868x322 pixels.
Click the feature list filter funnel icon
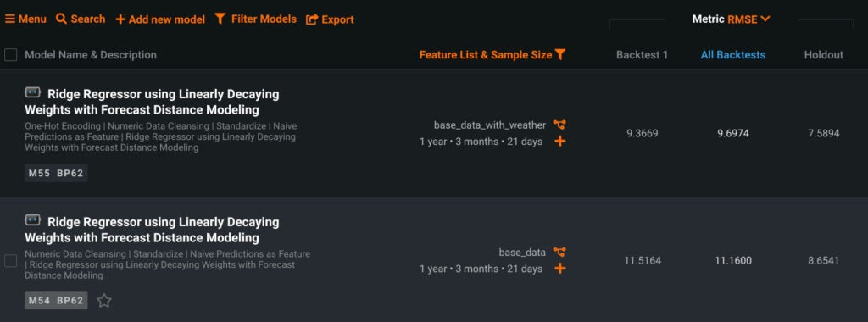560,54
